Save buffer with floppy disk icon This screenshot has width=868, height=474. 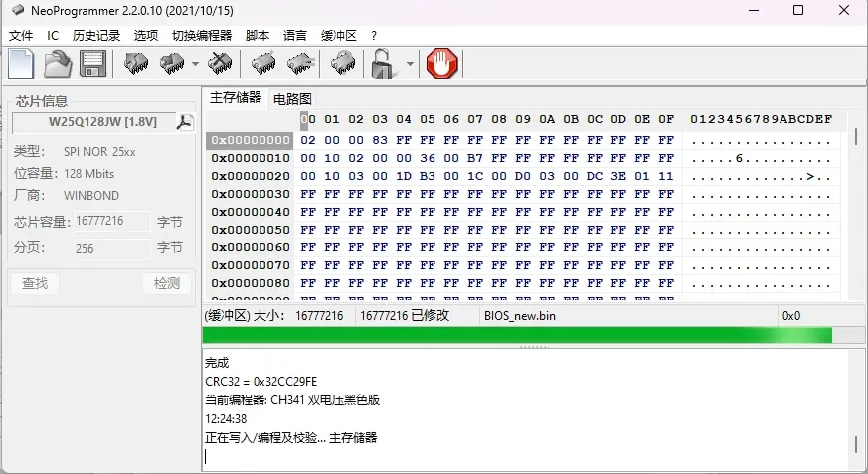[93, 63]
